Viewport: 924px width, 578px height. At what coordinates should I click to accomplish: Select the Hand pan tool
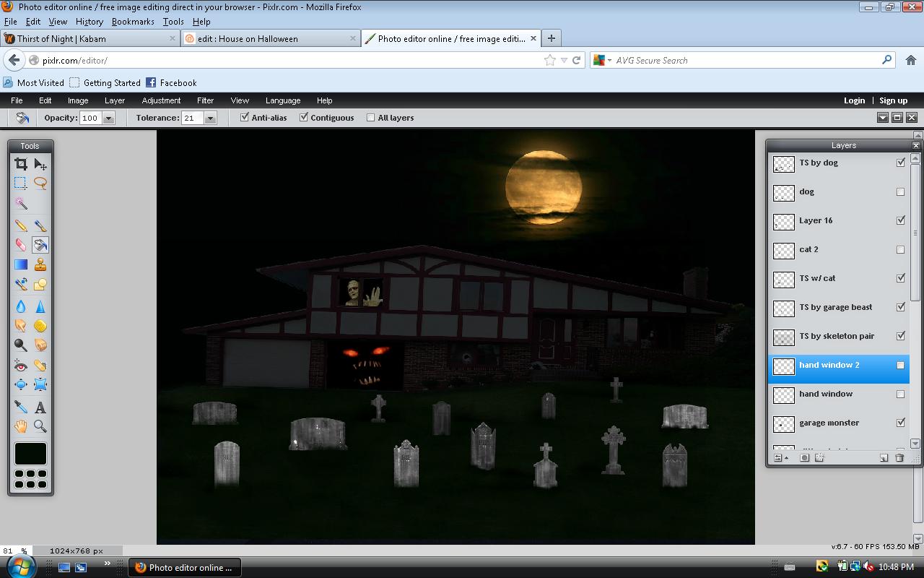(21, 427)
